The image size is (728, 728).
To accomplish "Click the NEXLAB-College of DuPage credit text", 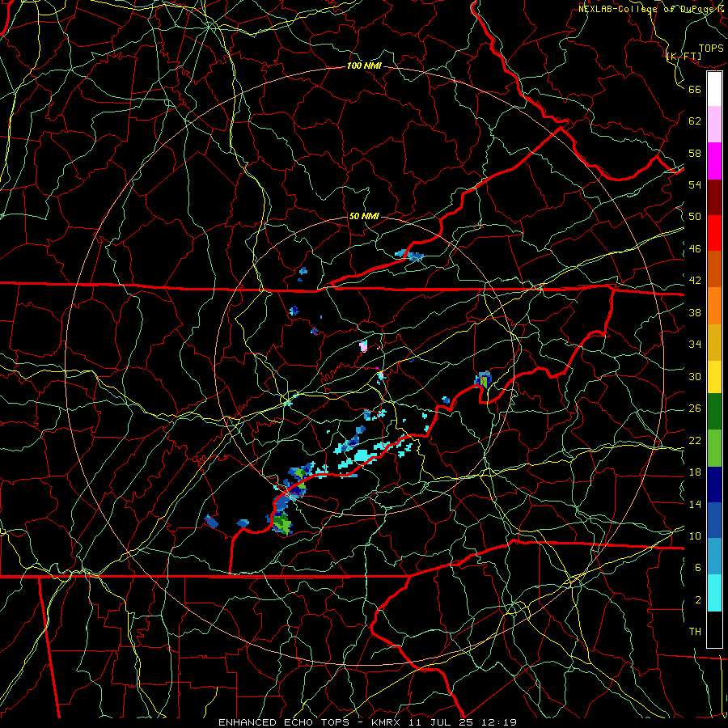I will pos(652,9).
